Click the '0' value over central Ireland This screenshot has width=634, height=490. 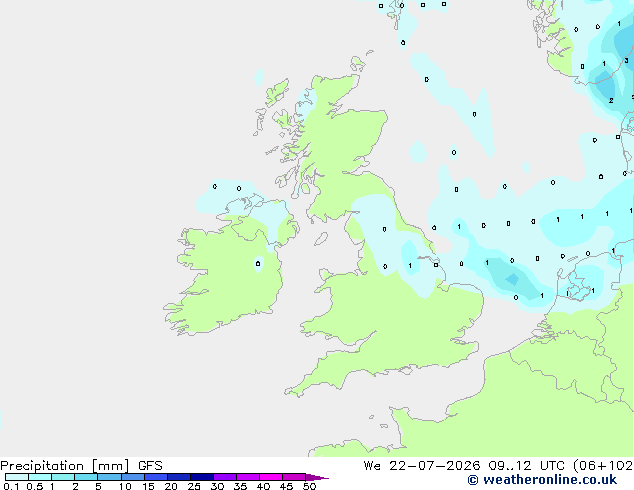click(x=258, y=264)
